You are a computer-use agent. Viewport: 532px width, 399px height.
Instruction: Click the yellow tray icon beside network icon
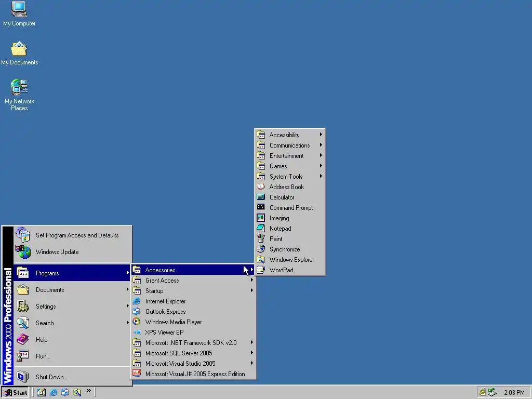click(x=483, y=393)
